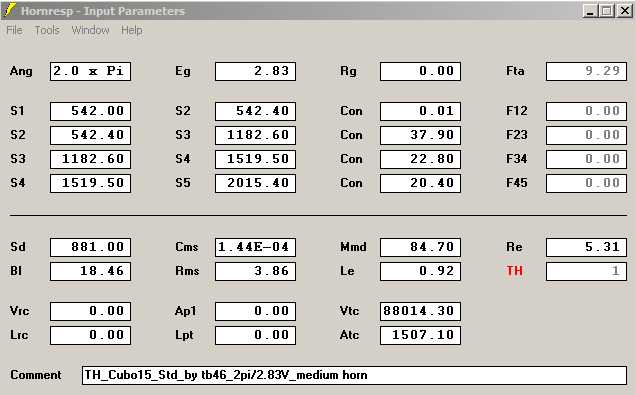
Task: Click the Rg input field
Action: click(420, 71)
